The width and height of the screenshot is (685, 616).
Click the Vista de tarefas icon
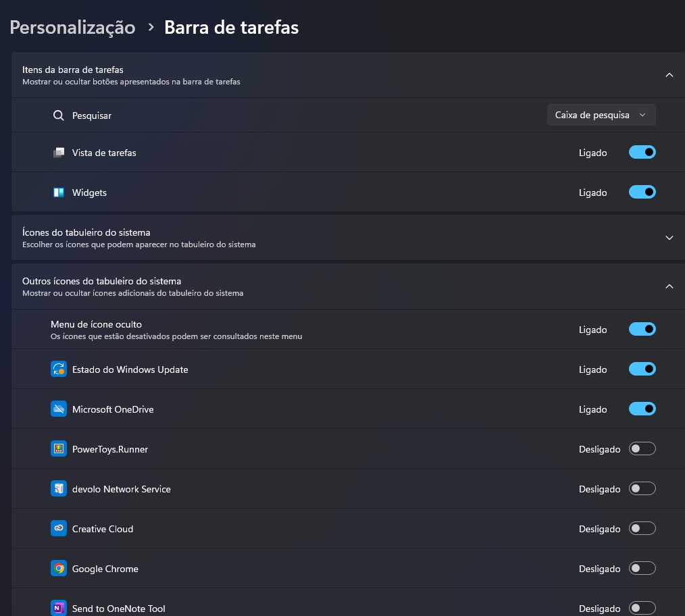pos(59,153)
